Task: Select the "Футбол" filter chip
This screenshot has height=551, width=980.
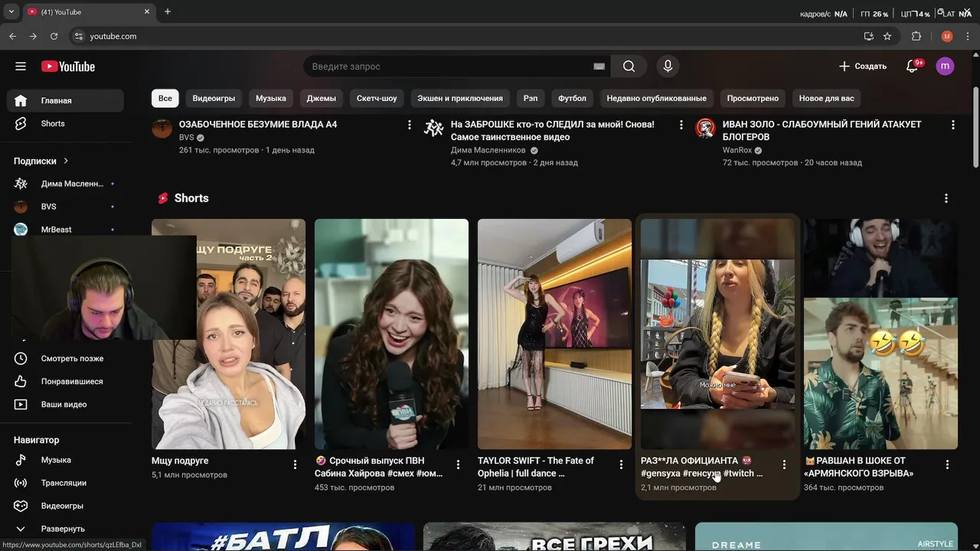Action: pos(572,98)
